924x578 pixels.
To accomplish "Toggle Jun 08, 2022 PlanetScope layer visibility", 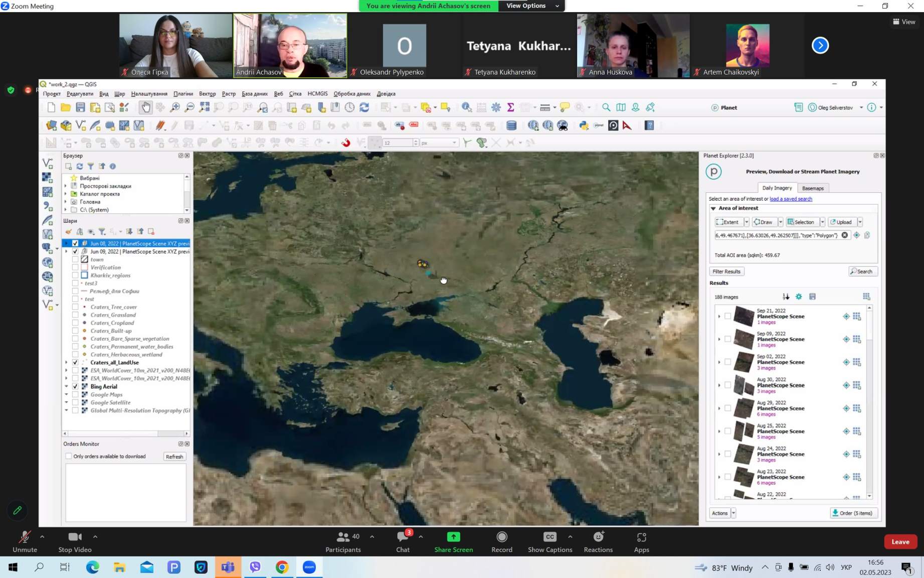I will tap(75, 243).
